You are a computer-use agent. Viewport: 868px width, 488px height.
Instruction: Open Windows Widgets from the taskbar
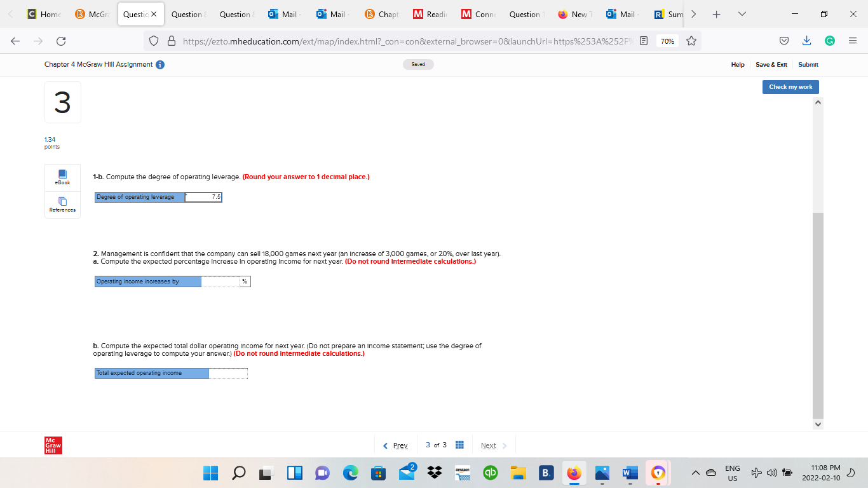(x=294, y=473)
